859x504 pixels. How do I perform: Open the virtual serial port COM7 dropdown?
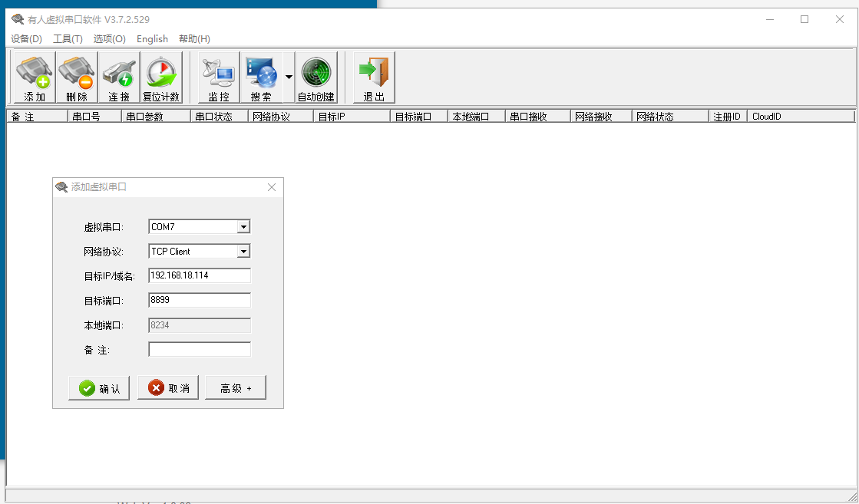point(243,227)
